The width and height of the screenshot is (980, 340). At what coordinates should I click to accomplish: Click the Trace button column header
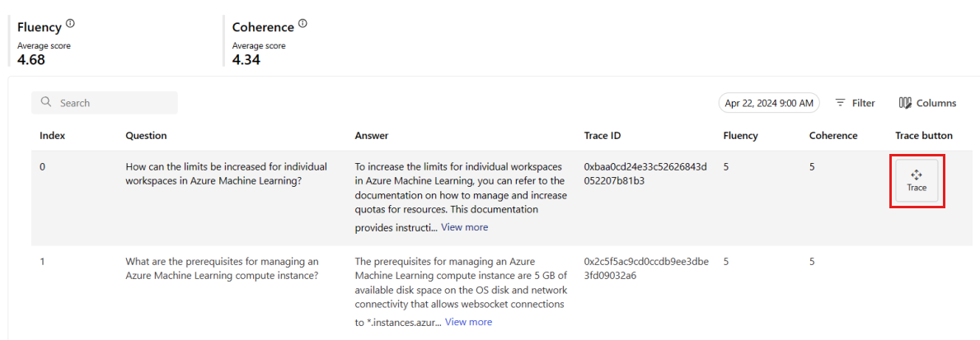[x=924, y=135]
